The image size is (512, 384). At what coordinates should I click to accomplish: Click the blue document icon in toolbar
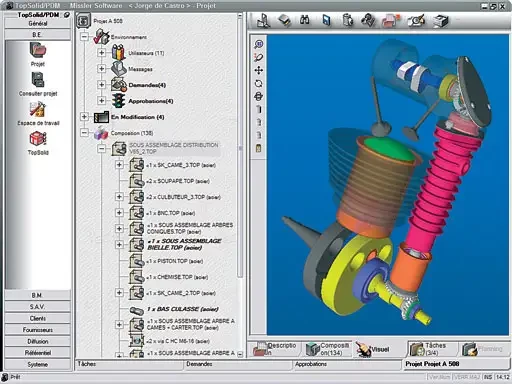pyautogui.click(x=326, y=21)
